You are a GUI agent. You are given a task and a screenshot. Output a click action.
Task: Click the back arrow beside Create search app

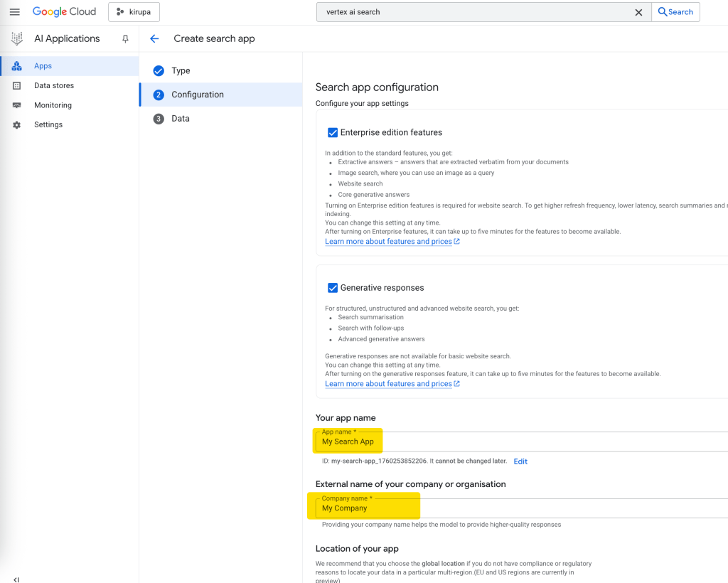coord(154,39)
